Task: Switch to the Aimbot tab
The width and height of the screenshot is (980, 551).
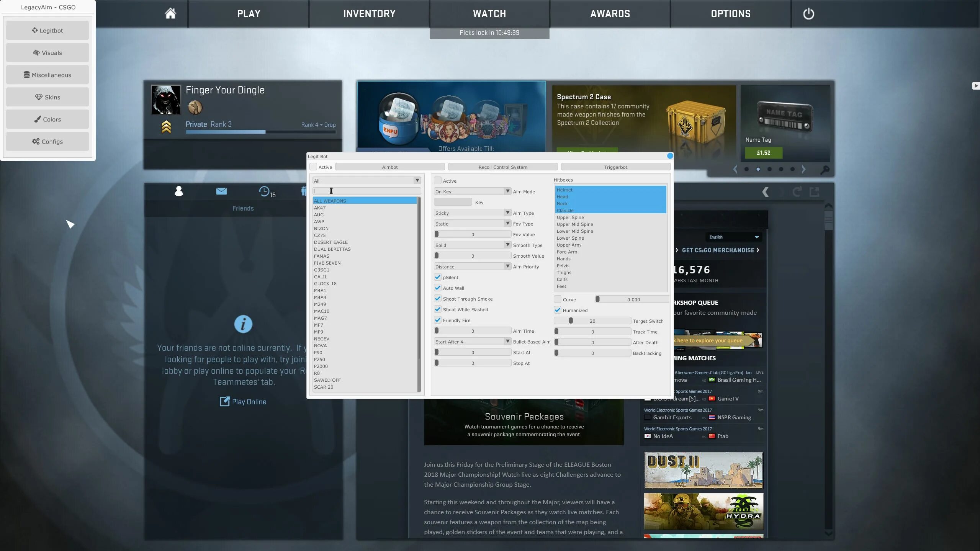Action: [390, 167]
